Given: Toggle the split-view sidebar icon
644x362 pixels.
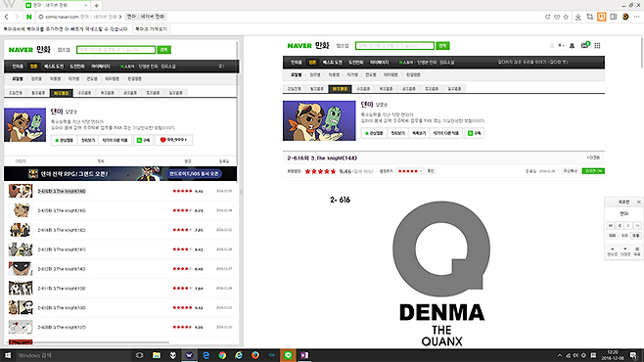Looking at the screenshot, I should click(x=614, y=17).
